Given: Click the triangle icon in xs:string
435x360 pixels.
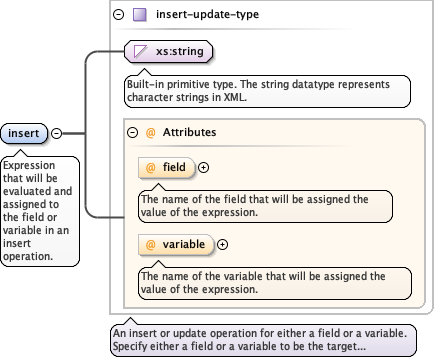Looking at the screenshot, I should tap(140, 52).
